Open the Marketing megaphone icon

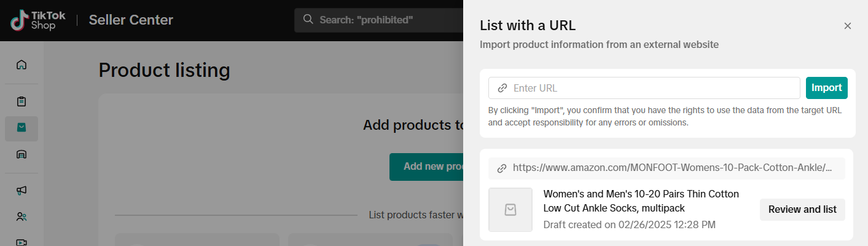click(22, 191)
